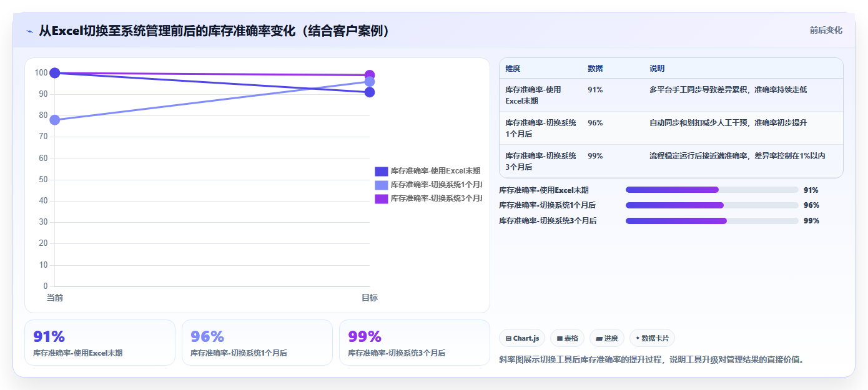Click the 91% value in the table
868x390 pixels.
[595, 90]
